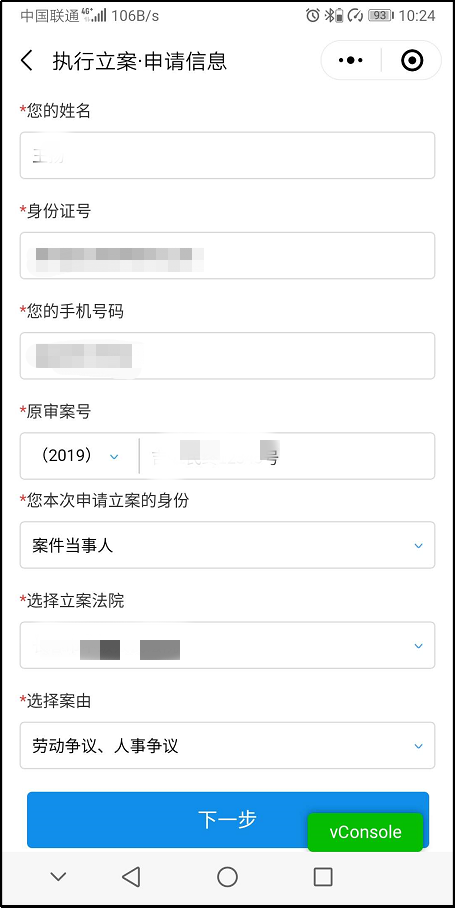The width and height of the screenshot is (455, 909).
Task: Tap the back arrow in header
Action: 27,60
